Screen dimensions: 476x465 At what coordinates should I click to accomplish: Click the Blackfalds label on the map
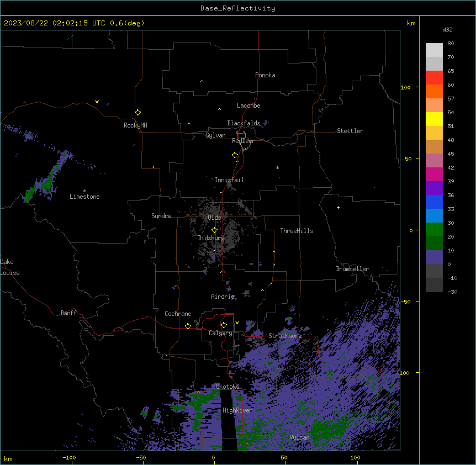(x=244, y=123)
